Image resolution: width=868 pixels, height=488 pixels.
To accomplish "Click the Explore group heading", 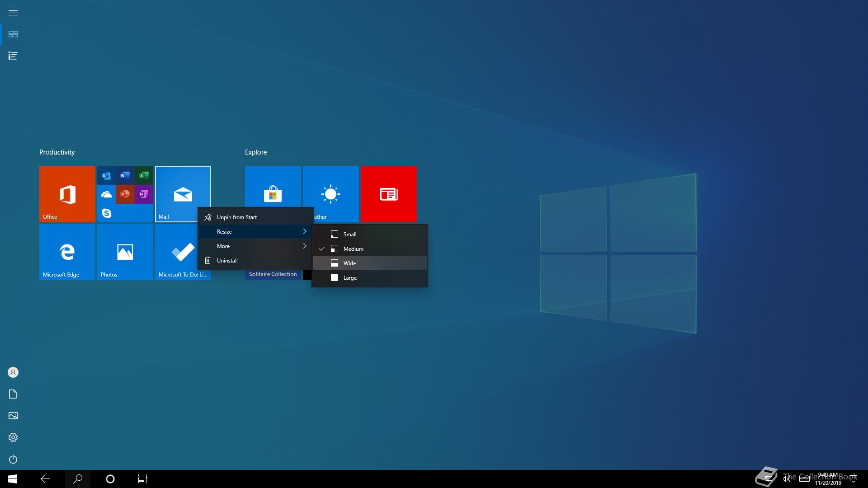I will pyautogui.click(x=256, y=152).
